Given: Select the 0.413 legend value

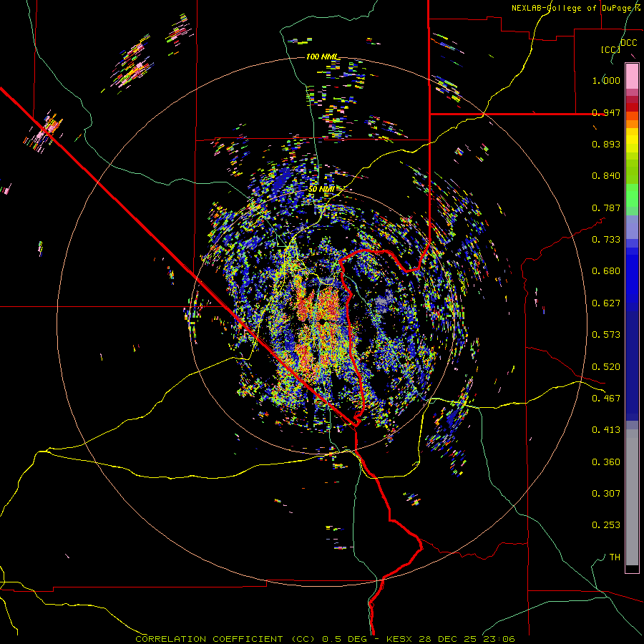Looking at the screenshot, I should coord(606,430).
